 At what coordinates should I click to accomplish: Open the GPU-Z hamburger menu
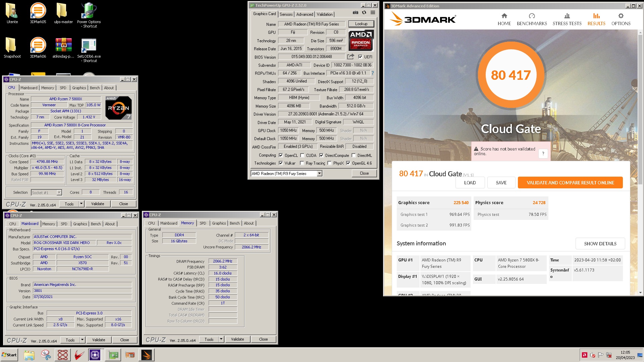[373, 13]
